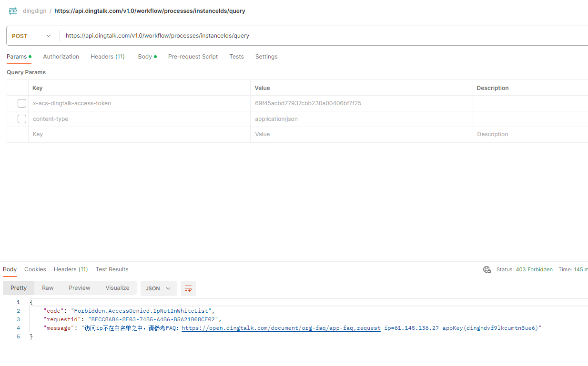Screen dimensions: 588x366
Task: Click the request title URL in breadcrumb
Action: tap(150, 10)
